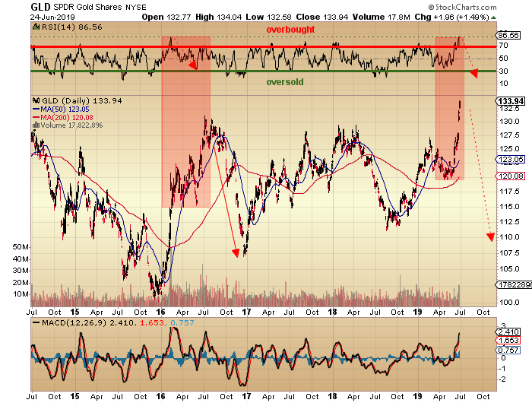Screen dimensions: 532x403
Task: Click the 20M volume axis label
Action: pyautogui.click(x=21, y=283)
